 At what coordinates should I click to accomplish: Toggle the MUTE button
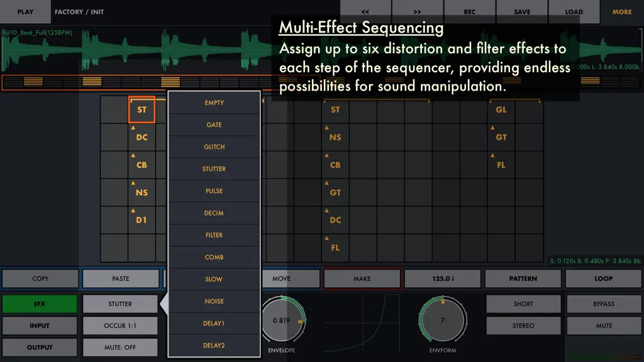pos(604,326)
